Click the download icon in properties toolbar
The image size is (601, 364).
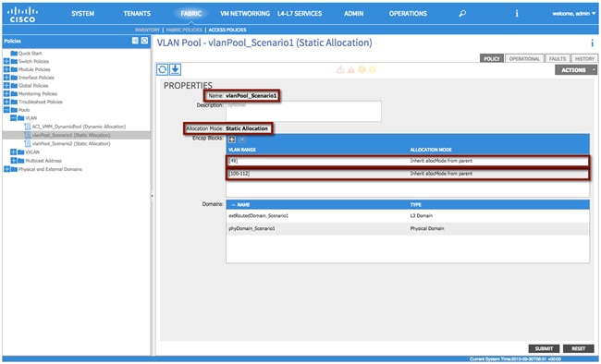175,69
